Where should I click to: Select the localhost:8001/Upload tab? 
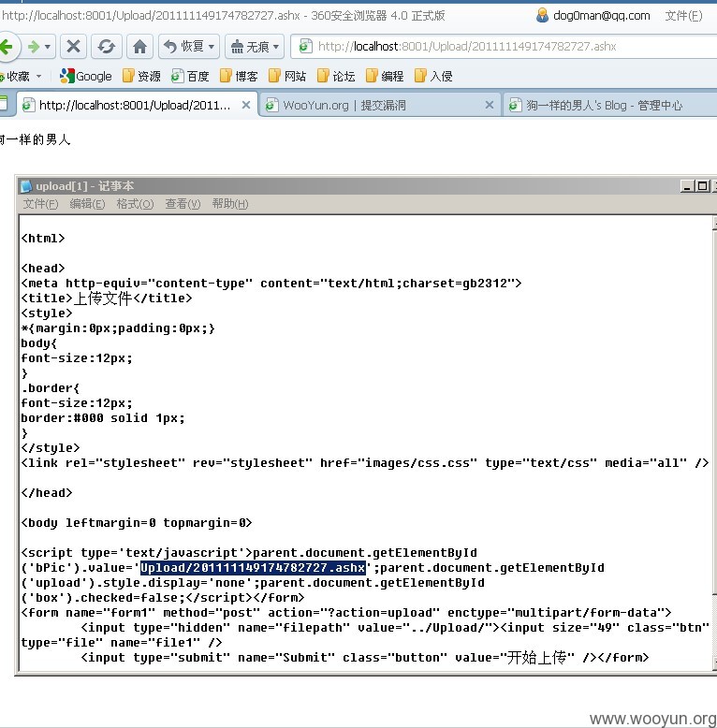point(135,106)
